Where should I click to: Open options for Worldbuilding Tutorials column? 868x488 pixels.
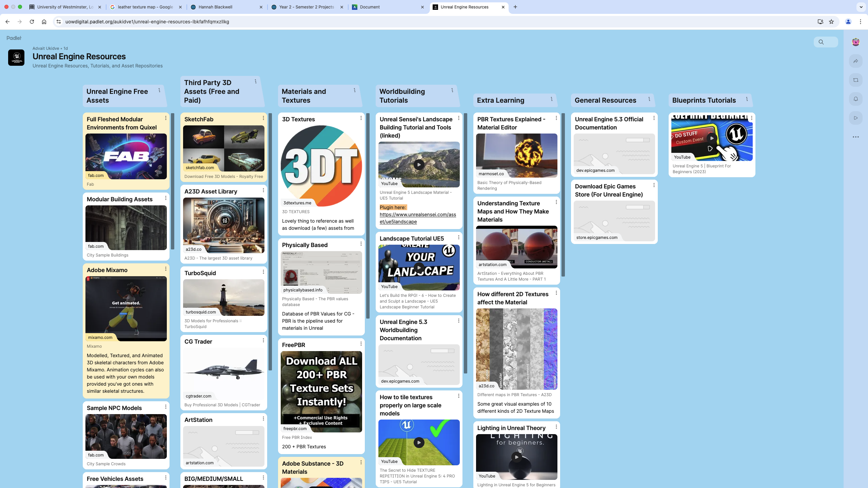point(452,90)
